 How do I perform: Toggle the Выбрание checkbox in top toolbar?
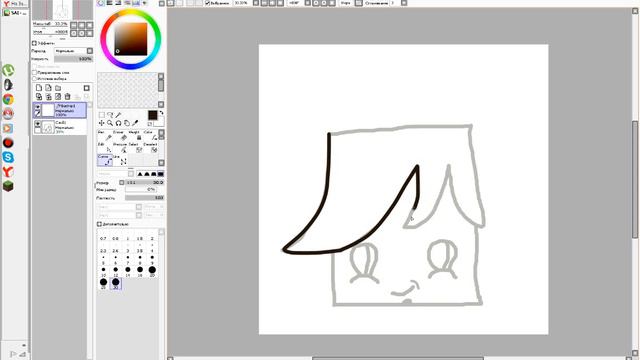tap(207, 3)
